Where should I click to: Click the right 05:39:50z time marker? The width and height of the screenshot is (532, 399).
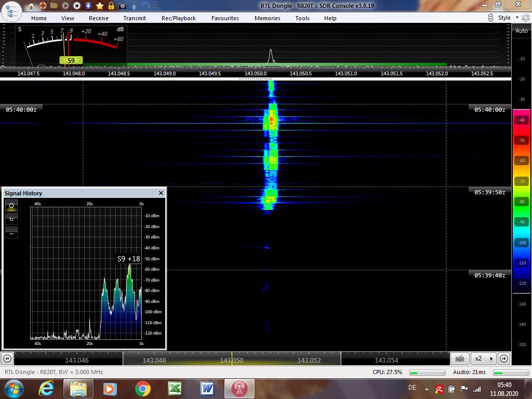point(489,192)
